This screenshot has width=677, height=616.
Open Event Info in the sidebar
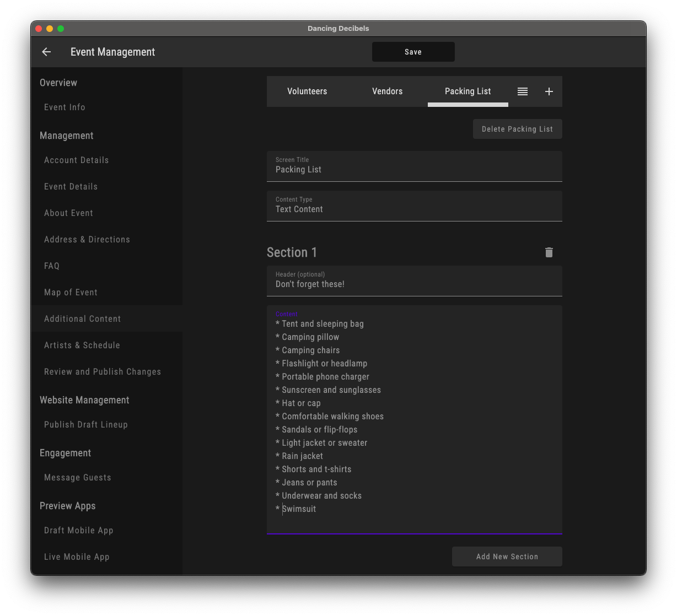click(65, 107)
